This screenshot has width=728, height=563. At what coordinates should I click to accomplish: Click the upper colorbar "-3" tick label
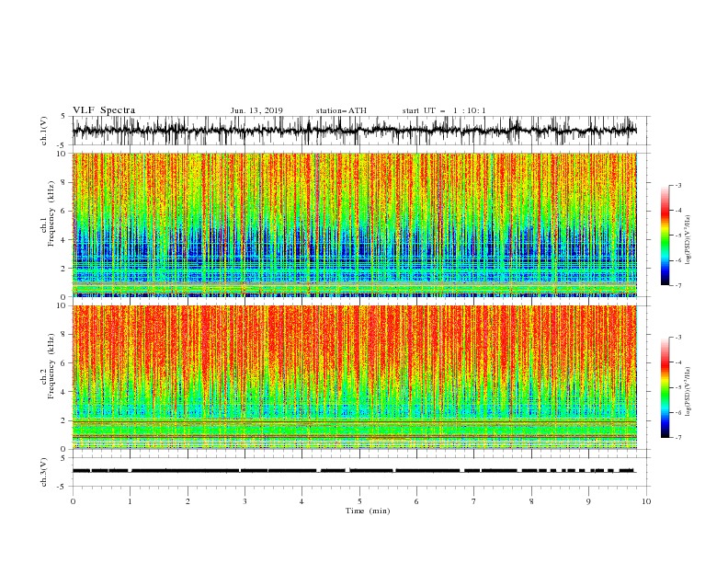678,185
